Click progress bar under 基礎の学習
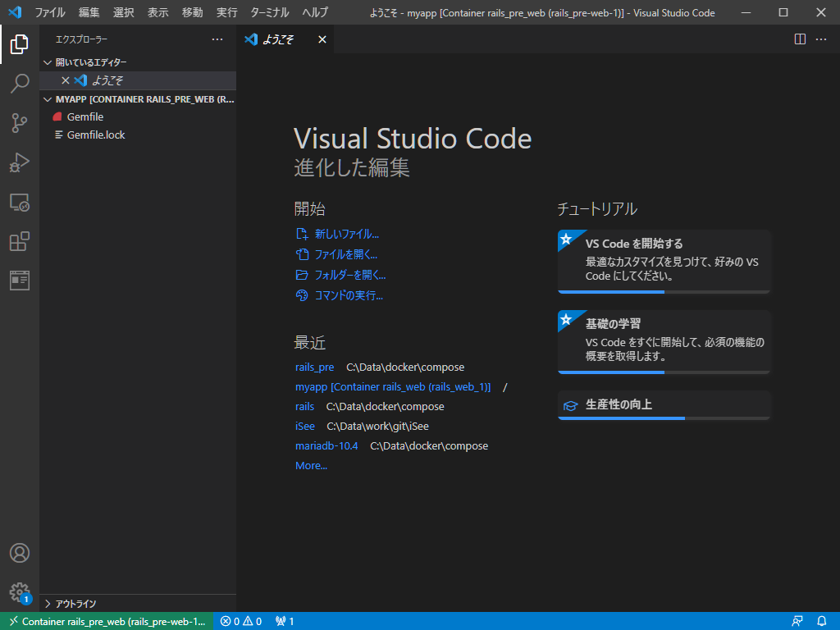Screen dimensions: 840x630 [664, 372]
